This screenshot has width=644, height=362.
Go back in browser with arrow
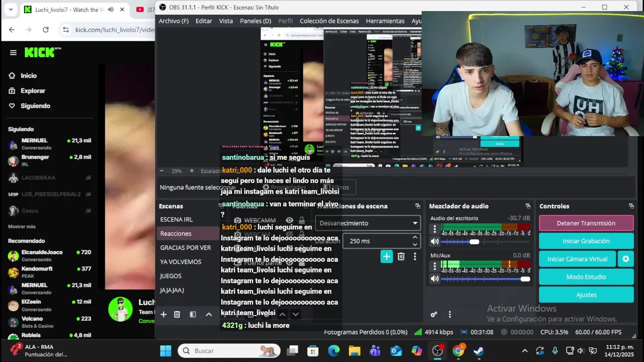point(12,30)
